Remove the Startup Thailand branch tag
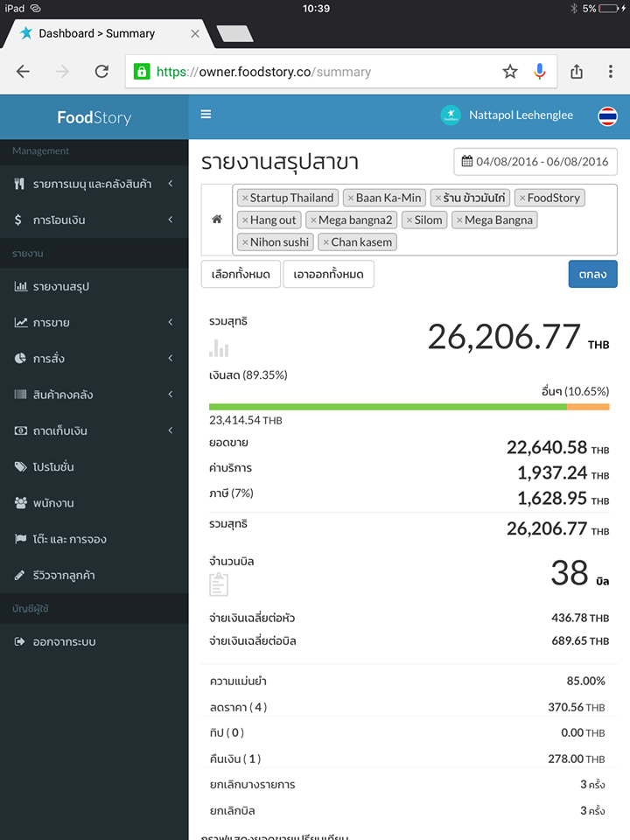This screenshot has height=840, width=630. tap(245, 199)
